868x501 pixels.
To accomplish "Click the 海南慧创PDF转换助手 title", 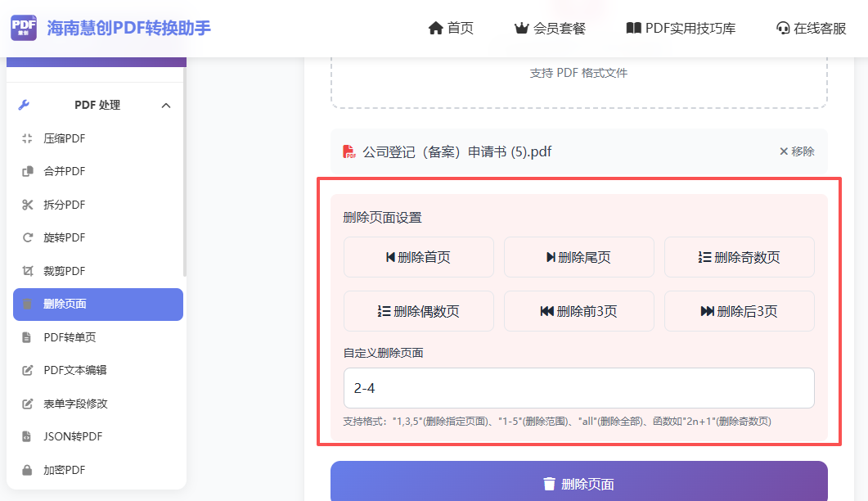I will (129, 29).
